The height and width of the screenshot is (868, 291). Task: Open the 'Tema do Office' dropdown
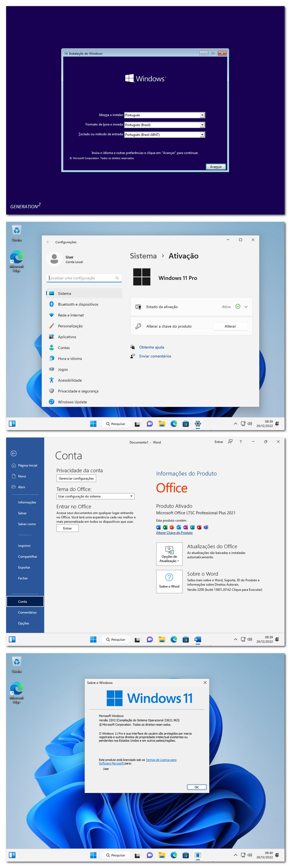(x=96, y=497)
